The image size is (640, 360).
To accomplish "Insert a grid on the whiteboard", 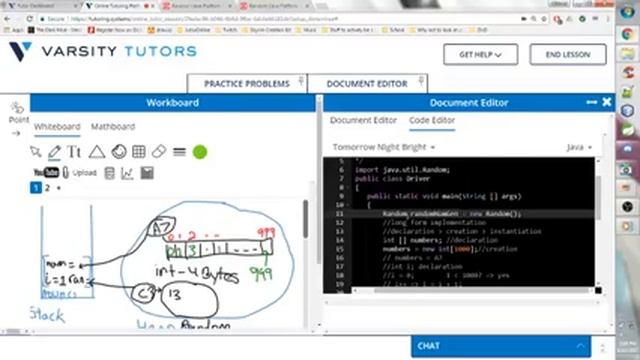I will point(139,152).
